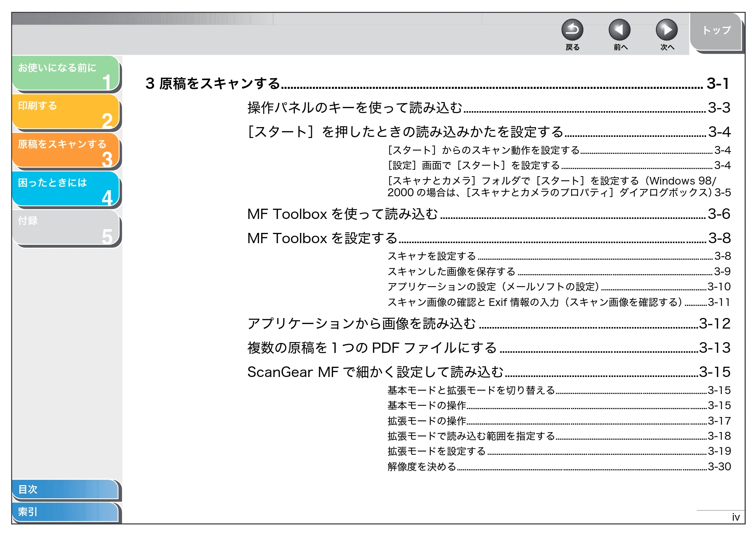Open 拡張モードで読み込む範囲を指定する entry
The width and height of the screenshot is (756, 535).
[559, 436]
